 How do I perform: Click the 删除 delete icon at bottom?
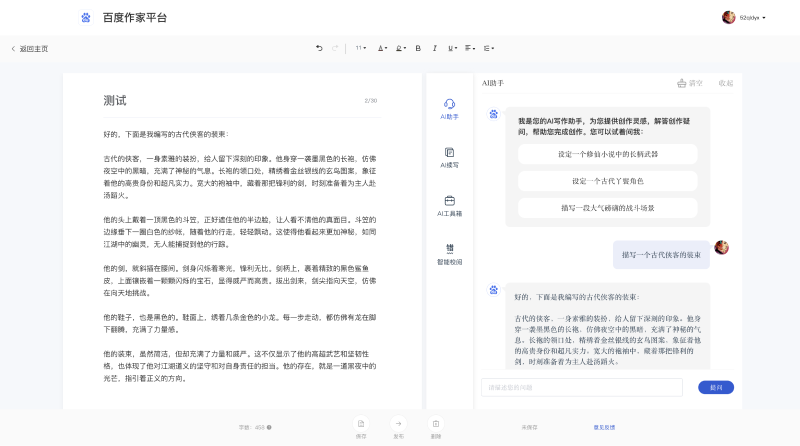point(436,426)
